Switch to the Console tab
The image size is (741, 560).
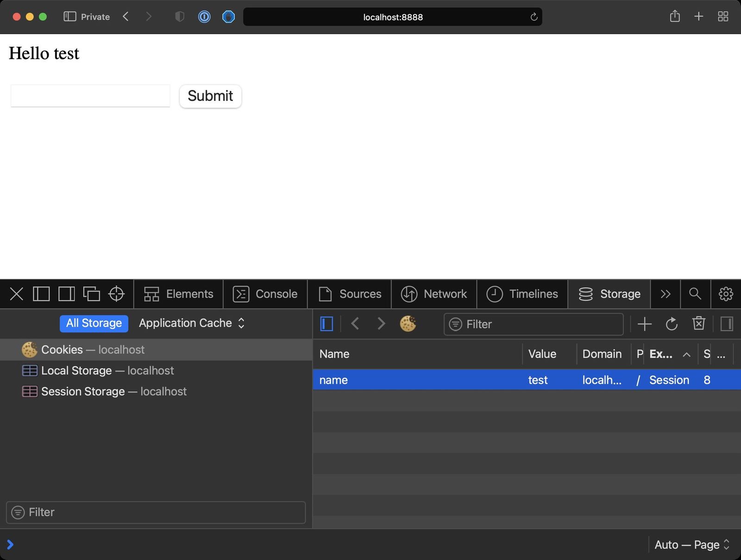pyautogui.click(x=265, y=294)
